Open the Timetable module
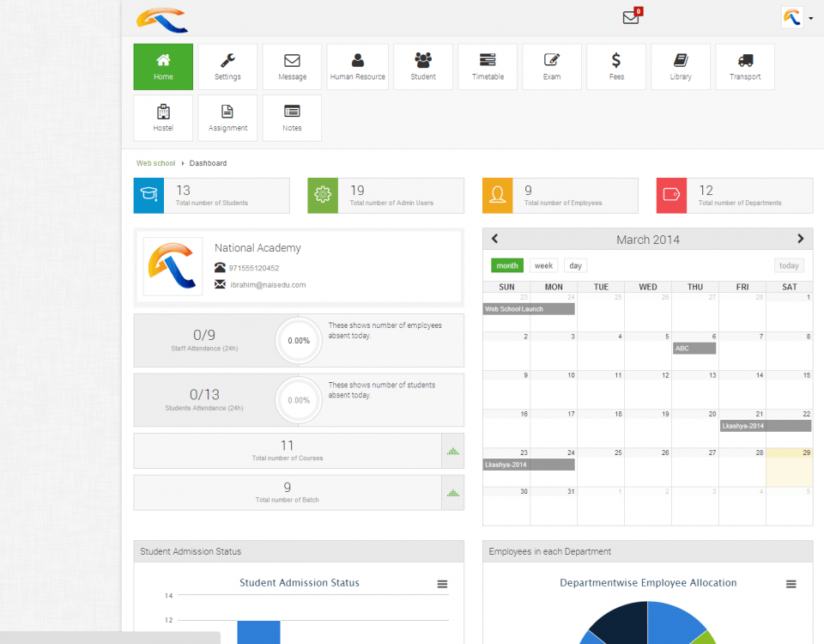824x644 pixels. [487, 66]
